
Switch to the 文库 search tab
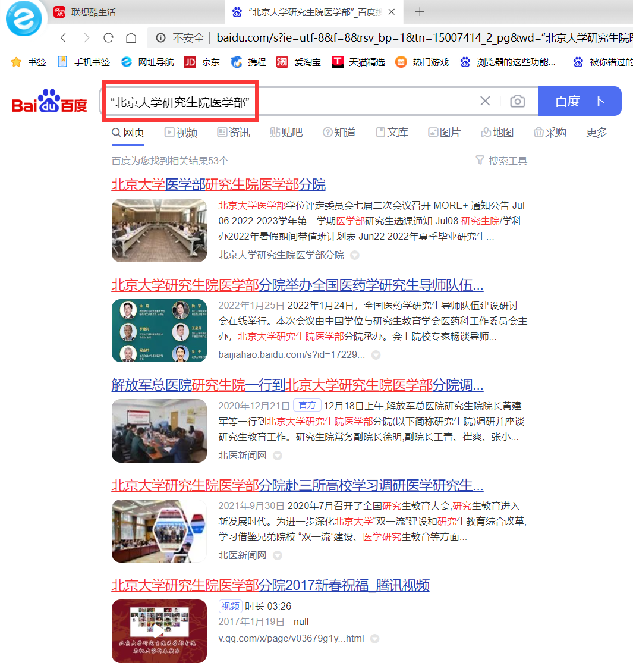(392, 133)
